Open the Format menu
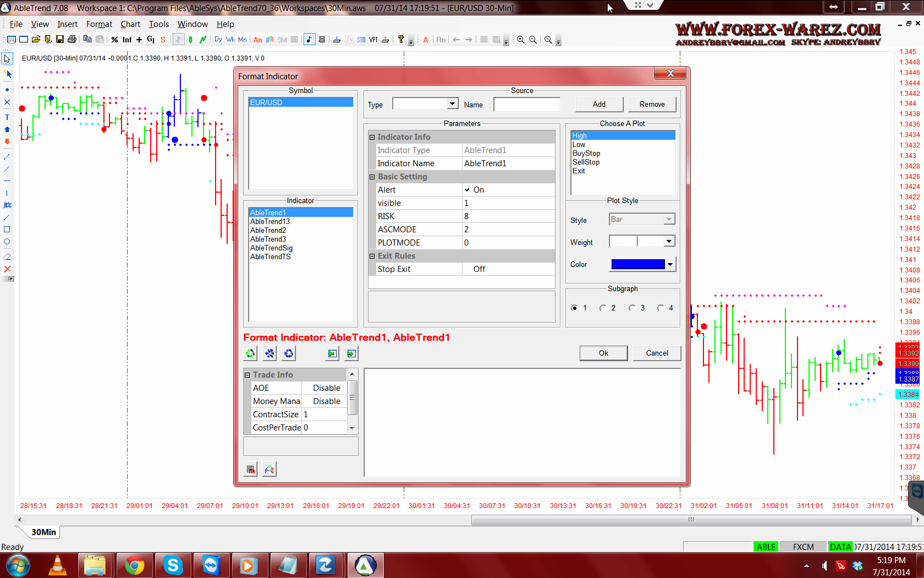 point(99,24)
